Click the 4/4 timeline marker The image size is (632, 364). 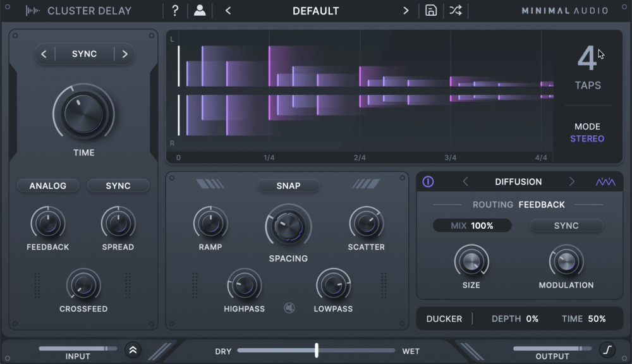pyautogui.click(x=541, y=157)
